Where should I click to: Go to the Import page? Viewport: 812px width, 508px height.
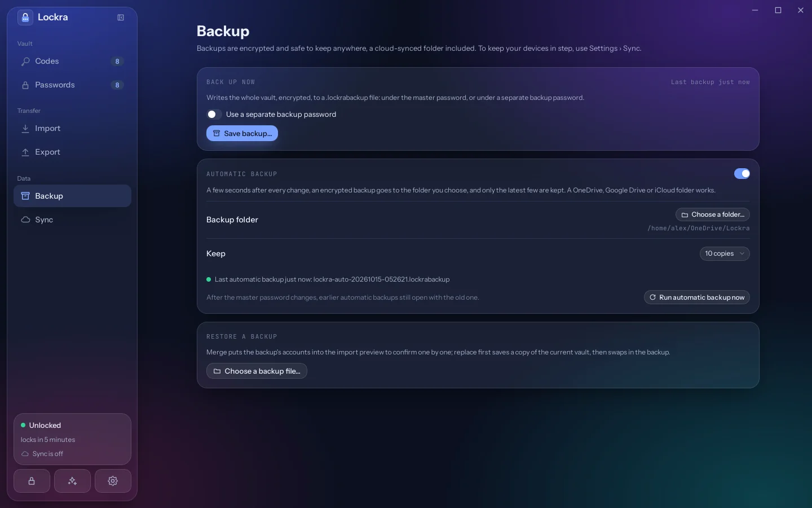(72, 129)
